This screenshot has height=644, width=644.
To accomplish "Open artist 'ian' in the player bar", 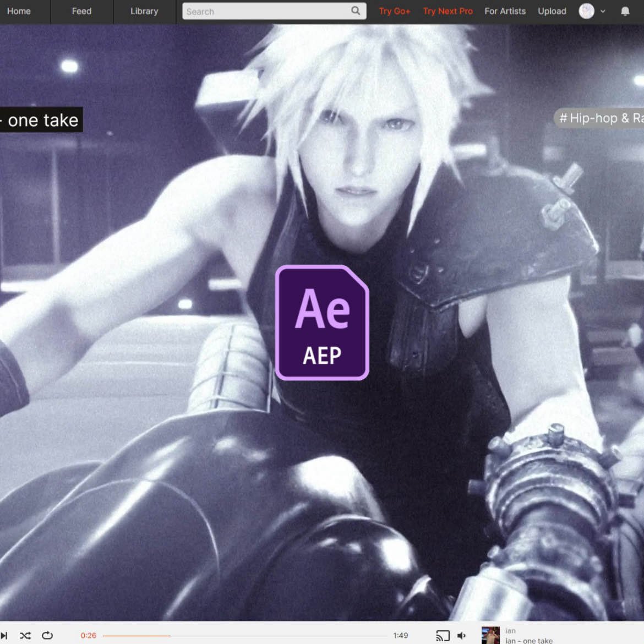I will click(x=510, y=630).
